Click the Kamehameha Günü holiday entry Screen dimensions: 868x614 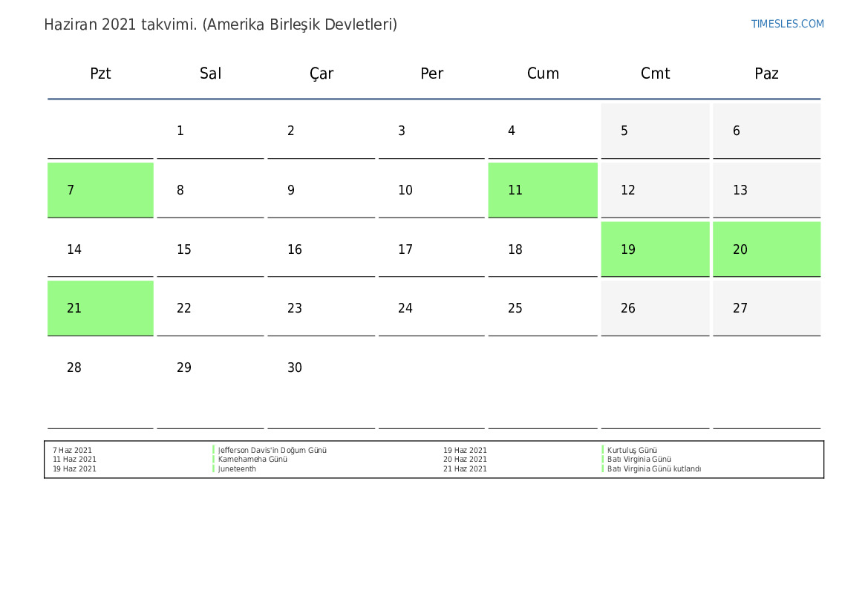[x=252, y=460]
